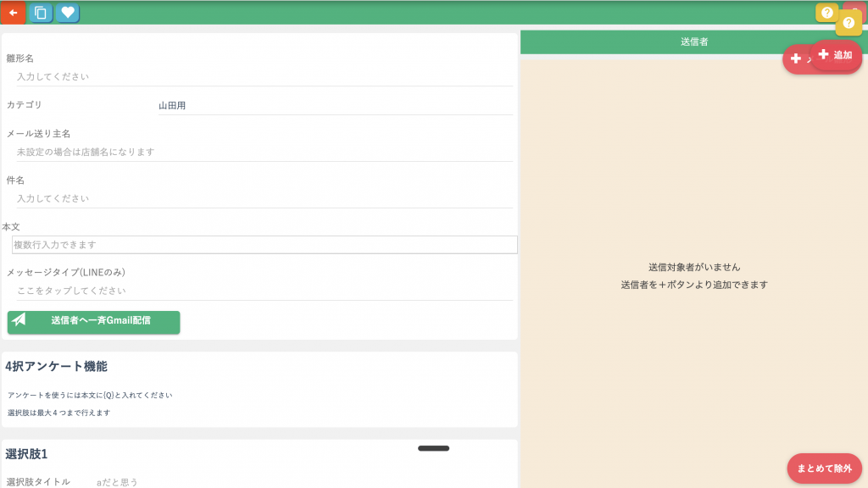Click the 追加 add sender button
The width and height of the screenshot is (868, 488).
pyautogui.click(x=836, y=55)
